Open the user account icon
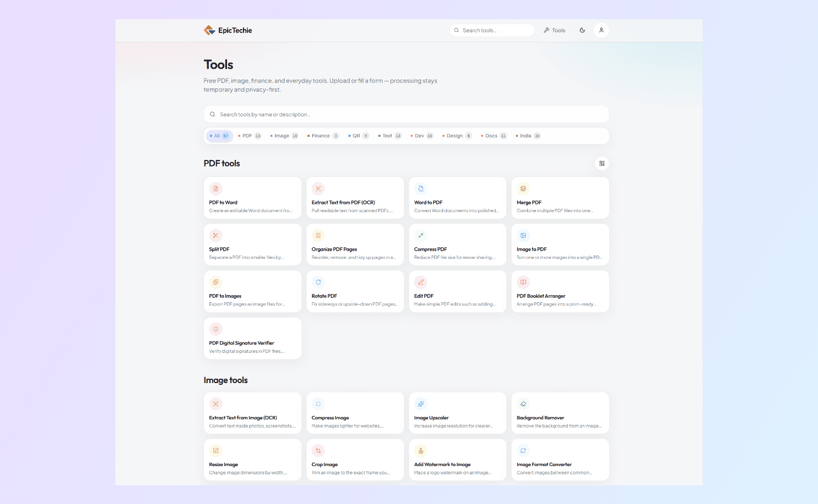Screen dimensions: 818x504 pyautogui.click(x=601, y=30)
